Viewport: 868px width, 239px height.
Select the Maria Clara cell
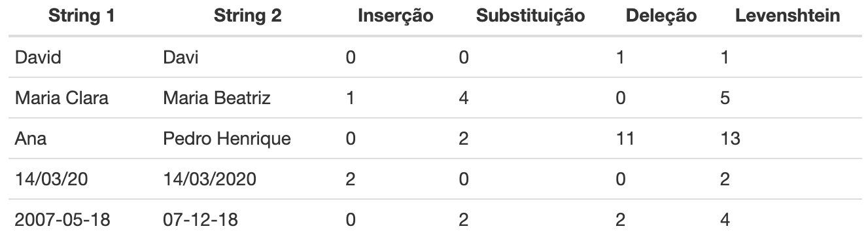tap(61, 98)
